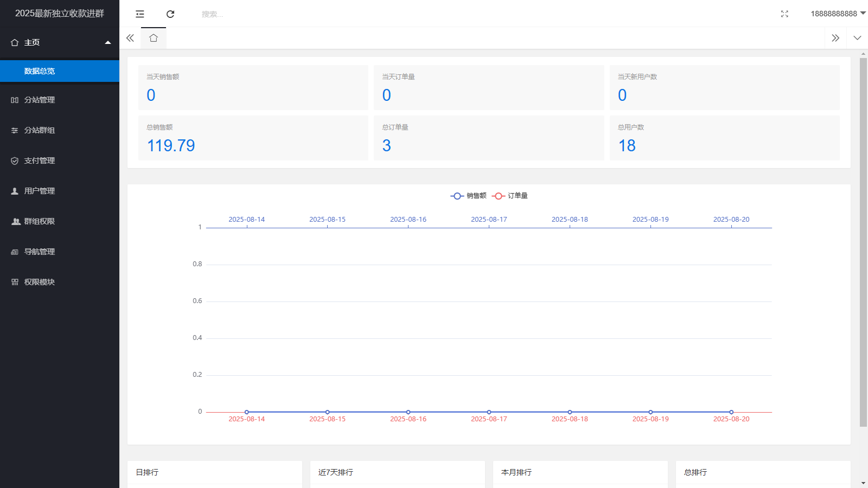
Task: Open the 导航管理 sidebar item
Action: coord(40,252)
